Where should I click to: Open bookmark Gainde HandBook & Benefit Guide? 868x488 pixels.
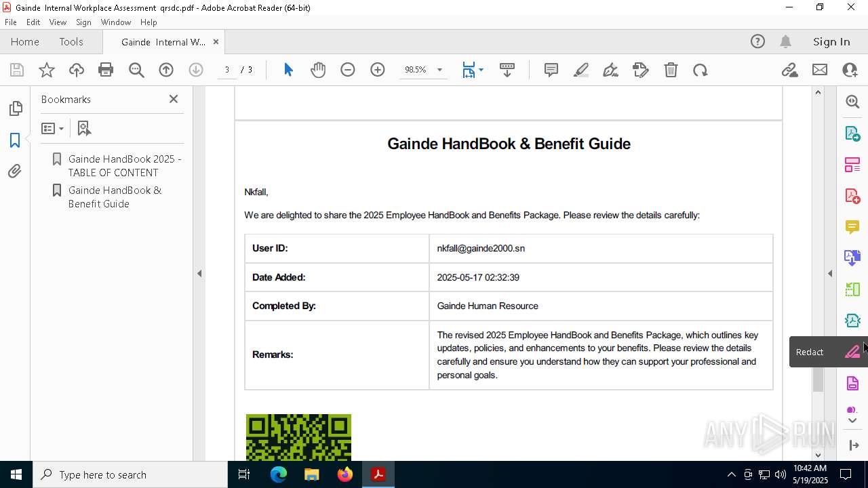tap(115, 197)
